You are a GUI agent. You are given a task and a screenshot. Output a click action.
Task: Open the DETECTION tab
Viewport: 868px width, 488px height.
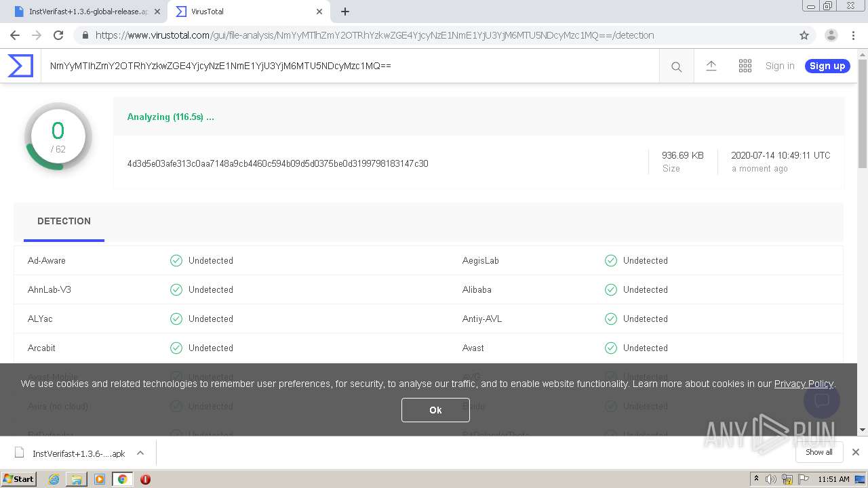tap(64, 221)
